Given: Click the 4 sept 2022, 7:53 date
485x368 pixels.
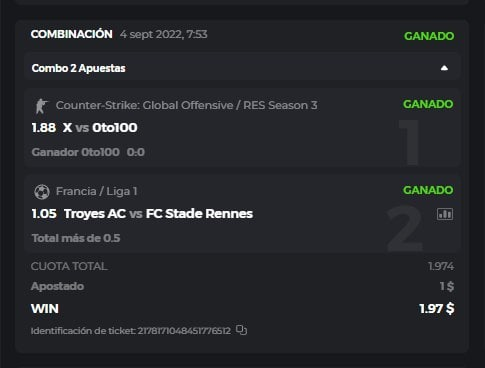Looking at the screenshot, I should (x=164, y=34).
